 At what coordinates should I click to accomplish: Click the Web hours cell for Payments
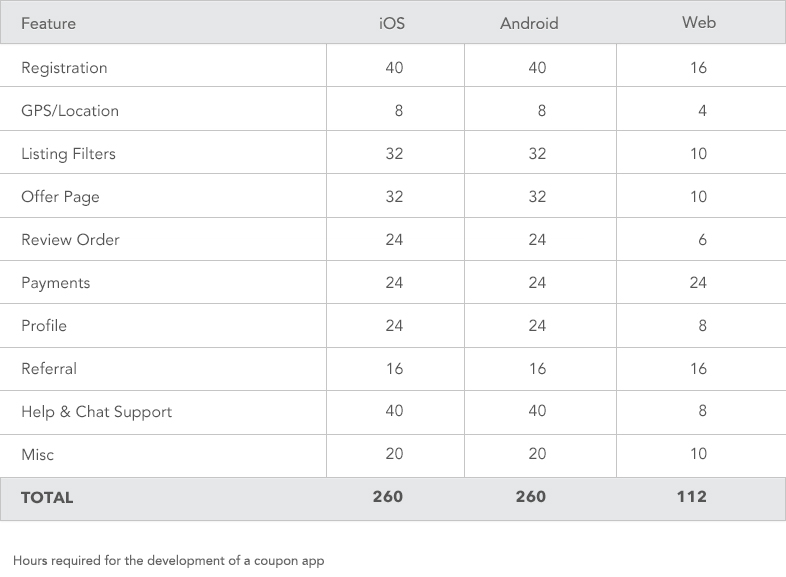pos(698,283)
